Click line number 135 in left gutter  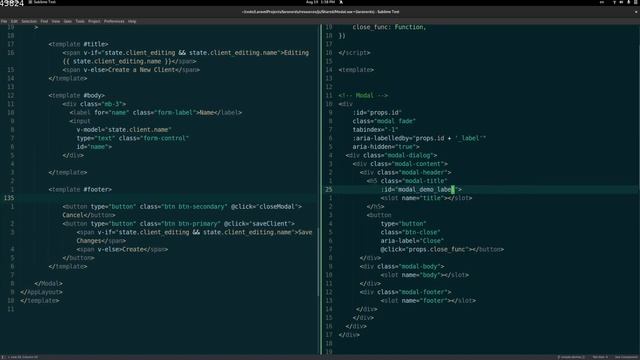point(9,198)
